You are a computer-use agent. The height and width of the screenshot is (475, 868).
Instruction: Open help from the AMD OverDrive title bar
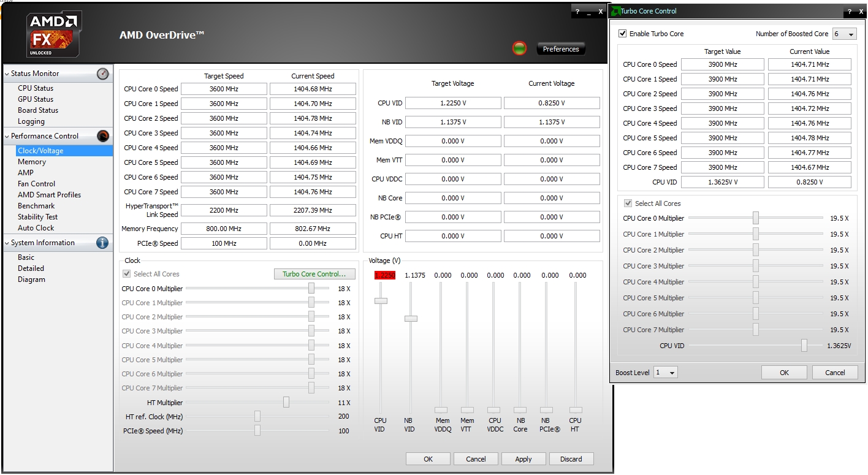tap(577, 12)
